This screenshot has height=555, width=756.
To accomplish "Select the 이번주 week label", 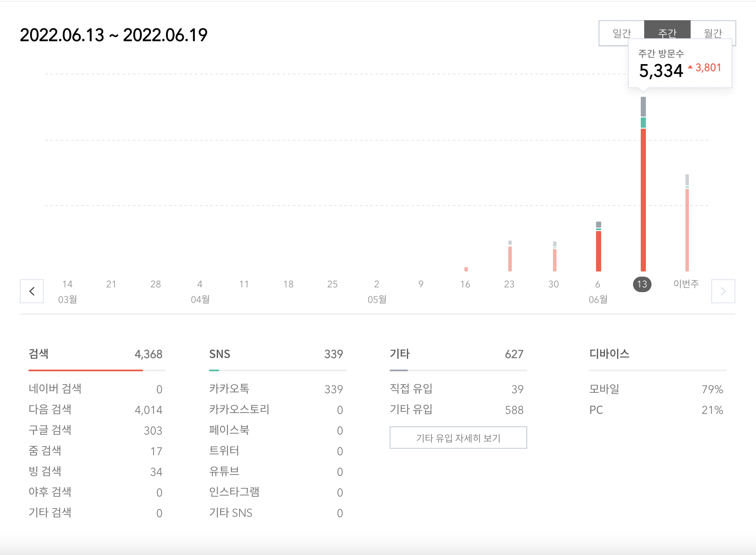I will [686, 284].
